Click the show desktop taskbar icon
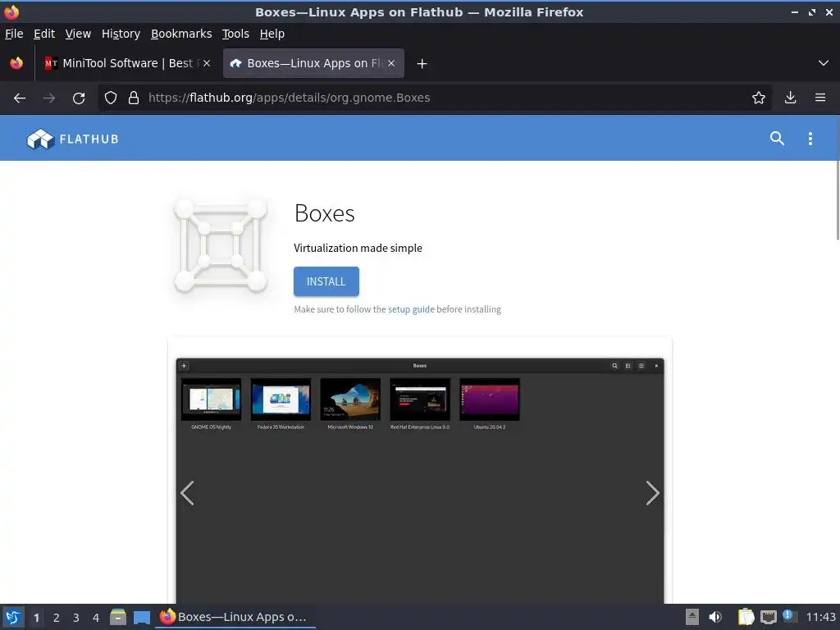 pyautogui.click(x=141, y=617)
